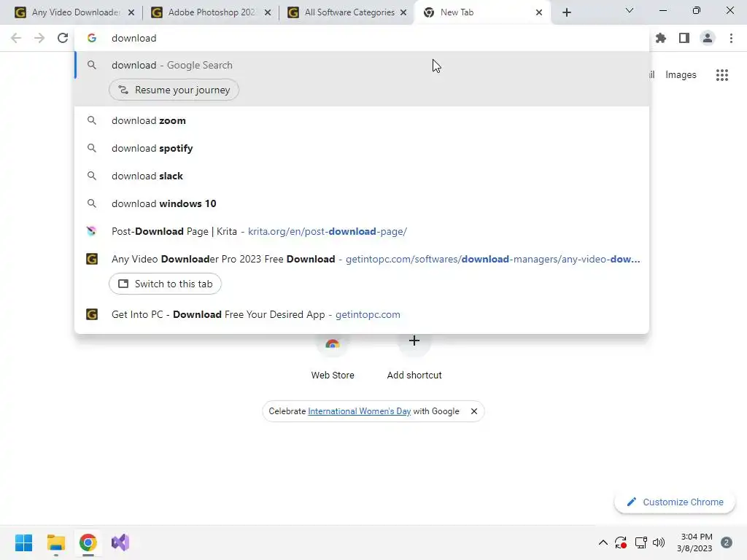747x560 pixels.
Task: Open Any Video Downloader Pro suggestion
Action: (362, 259)
